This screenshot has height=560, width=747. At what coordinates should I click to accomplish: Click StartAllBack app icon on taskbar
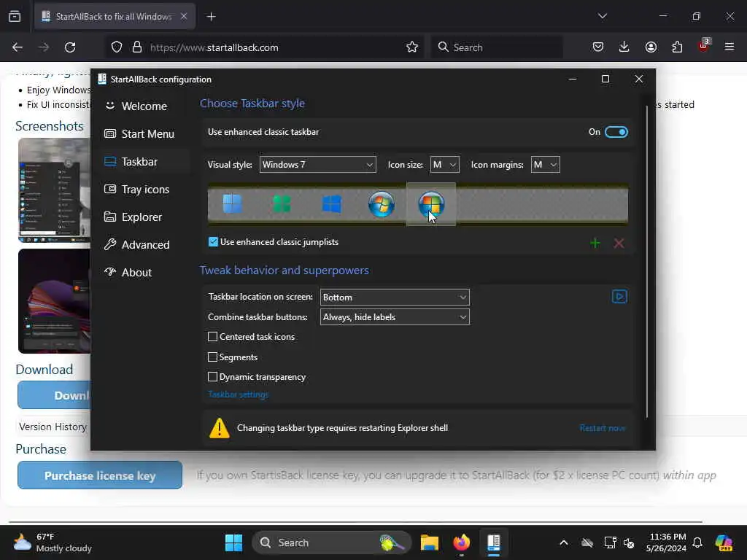tap(494, 542)
